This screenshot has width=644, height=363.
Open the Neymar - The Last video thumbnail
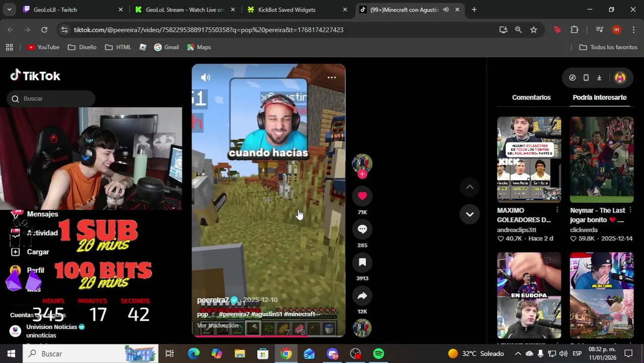pyautogui.click(x=602, y=159)
